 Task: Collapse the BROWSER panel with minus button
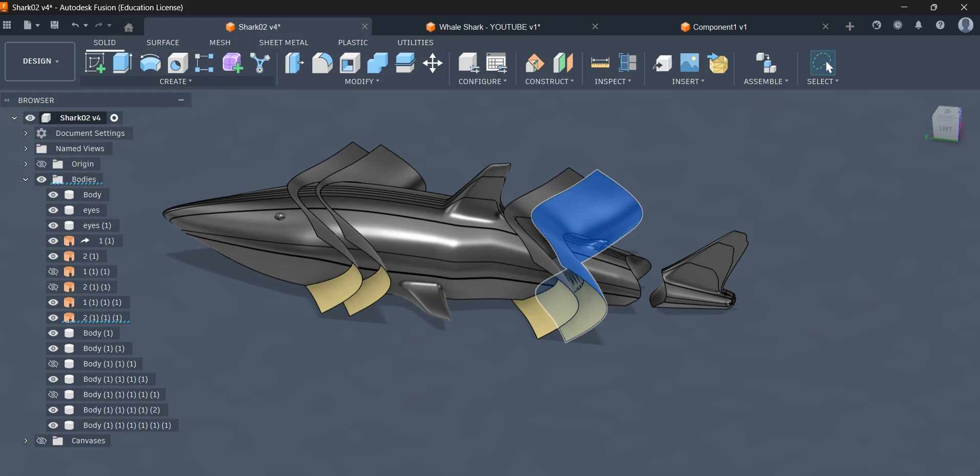pyautogui.click(x=181, y=100)
